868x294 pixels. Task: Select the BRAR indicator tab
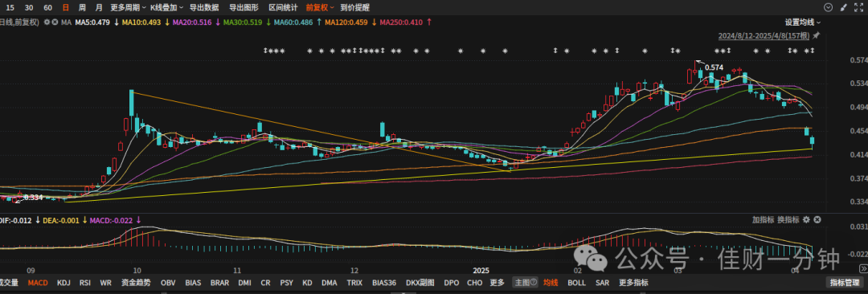click(219, 283)
